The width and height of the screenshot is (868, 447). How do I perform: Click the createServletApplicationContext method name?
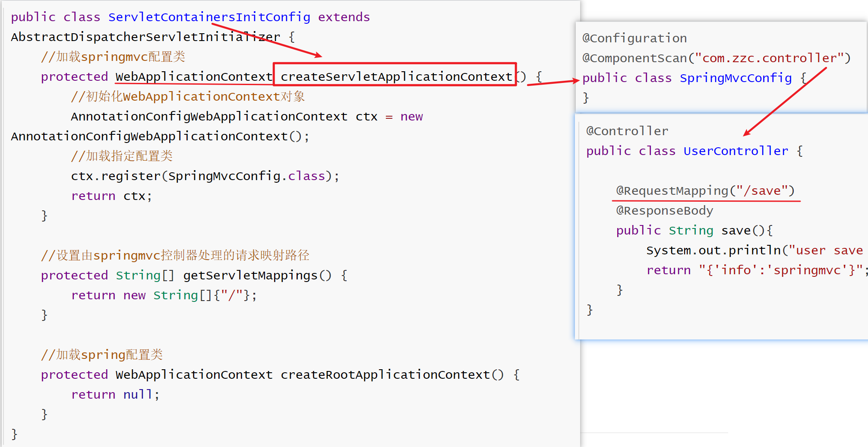point(396,76)
